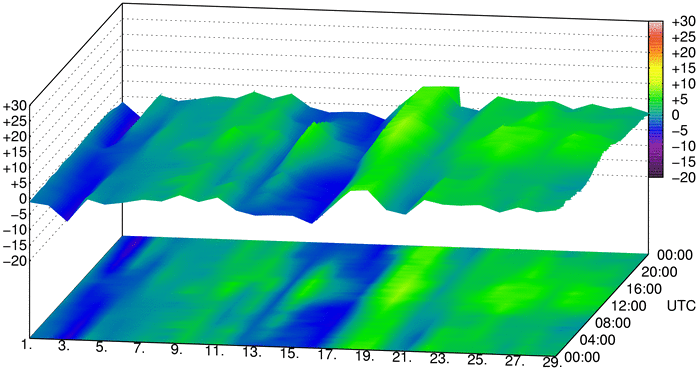Click "+5" on the vertical z-axis
This screenshot has height=370, width=698.
coord(18,183)
